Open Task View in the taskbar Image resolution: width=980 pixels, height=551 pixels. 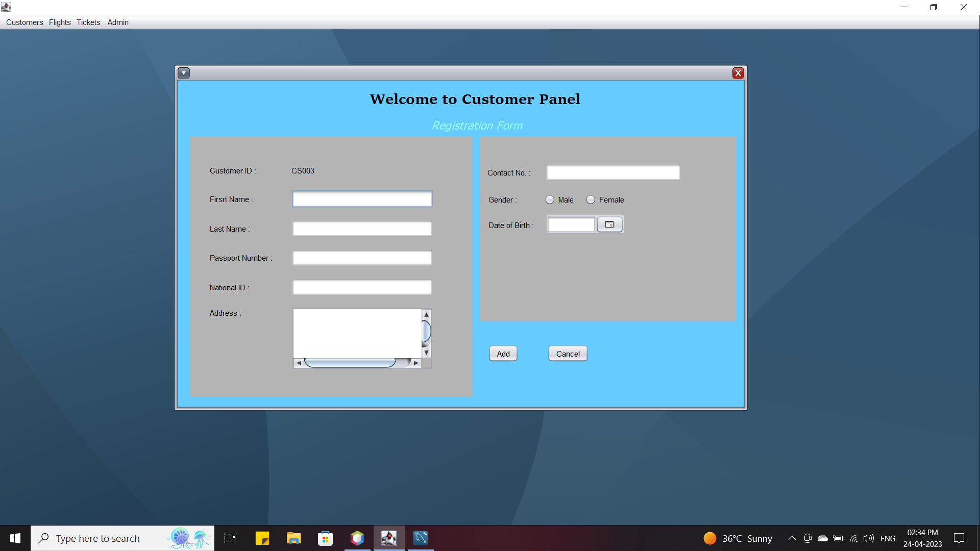230,538
